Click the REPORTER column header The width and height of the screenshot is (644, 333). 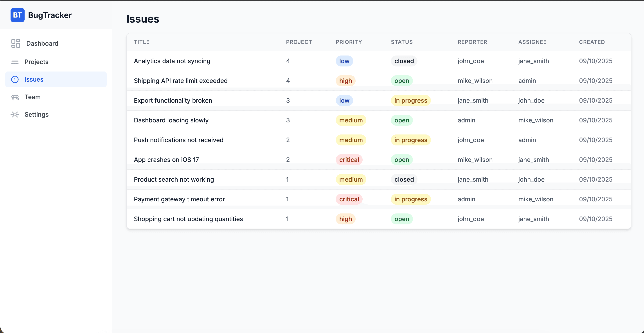pyautogui.click(x=472, y=42)
